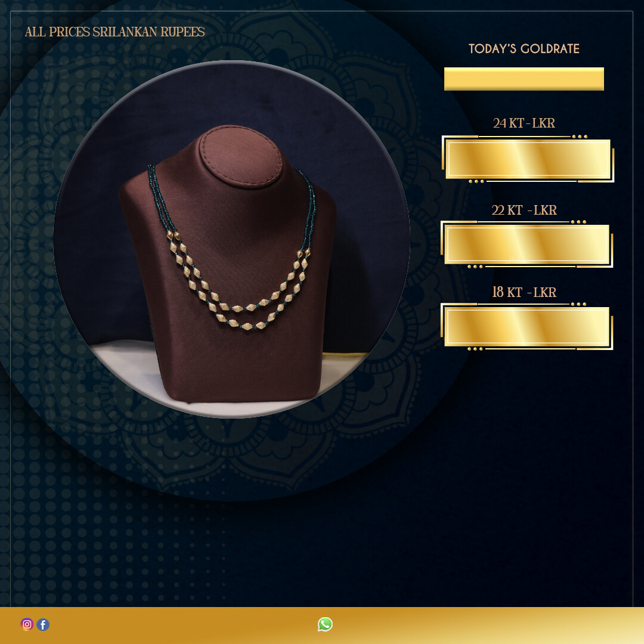The image size is (644, 644).
Task: Click the "24 KT - LKR" label
Action: [x=524, y=123]
